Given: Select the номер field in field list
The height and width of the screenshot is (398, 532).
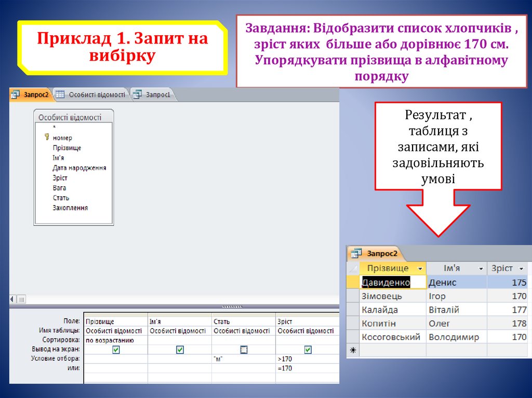Looking at the screenshot, I should (x=62, y=138).
